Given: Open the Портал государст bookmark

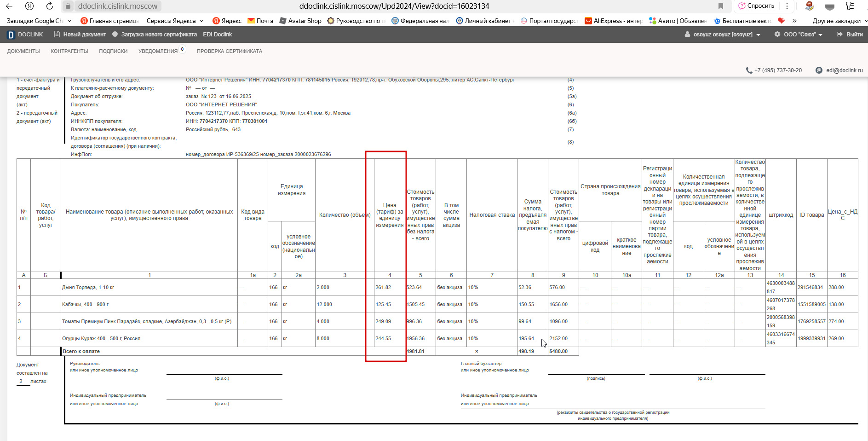Looking at the screenshot, I should (549, 21).
